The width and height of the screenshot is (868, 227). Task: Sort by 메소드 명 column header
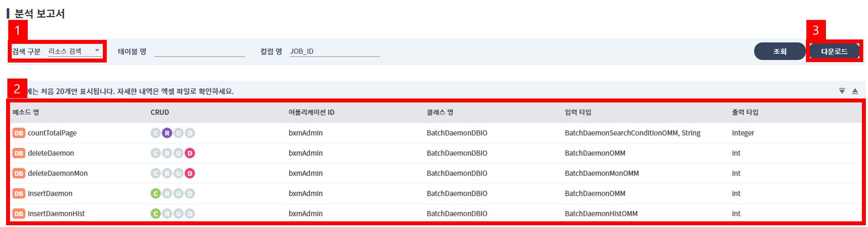point(26,112)
